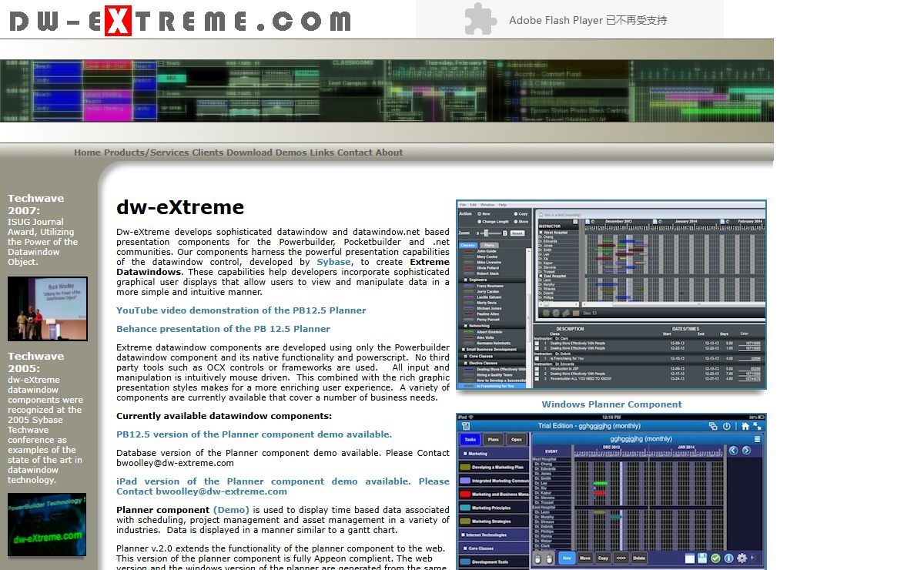Select Demos in the navigation bar
This screenshot has width=924, height=570.
pyautogui.click(x=291, y=153)
